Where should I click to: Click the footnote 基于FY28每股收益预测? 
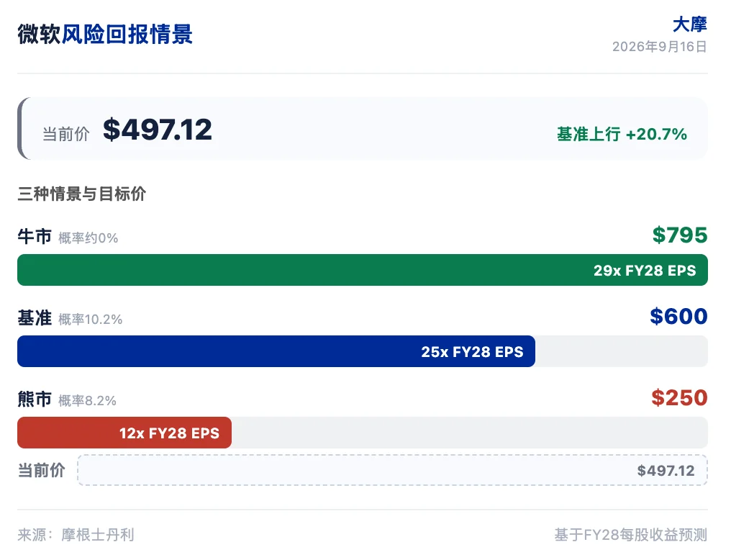(x=631, y=535)
